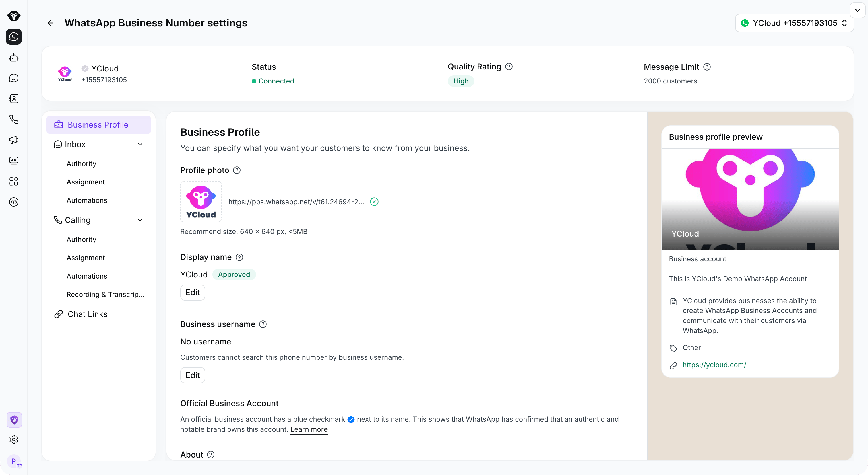The image size is (868, 475).
Task: Click the profile photo upload thumbnail
Action: pyautogui.click(x=201, y=202)
